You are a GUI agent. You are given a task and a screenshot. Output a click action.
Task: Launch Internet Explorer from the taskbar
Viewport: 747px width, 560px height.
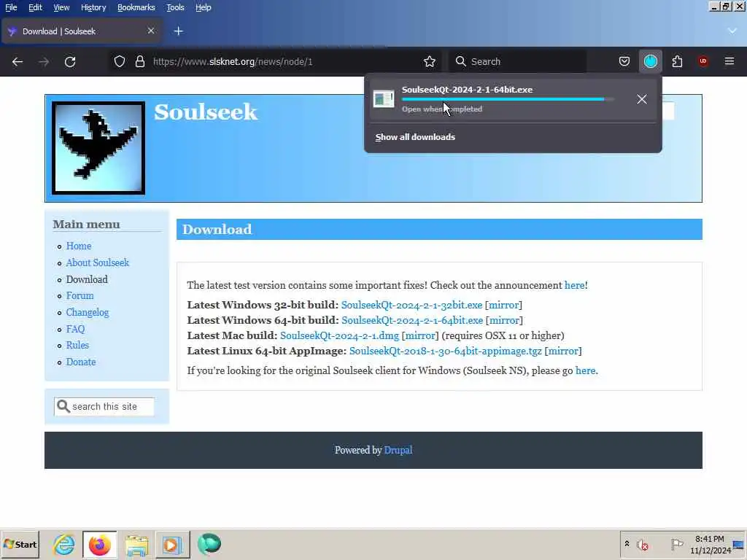tap(64, 544)
